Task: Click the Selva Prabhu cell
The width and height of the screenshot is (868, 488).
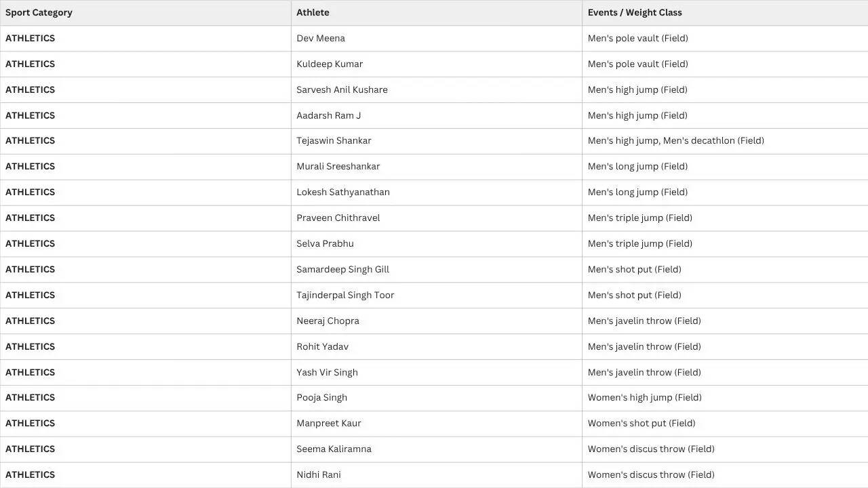Action: pyautogui.click(x=437, y=244)
